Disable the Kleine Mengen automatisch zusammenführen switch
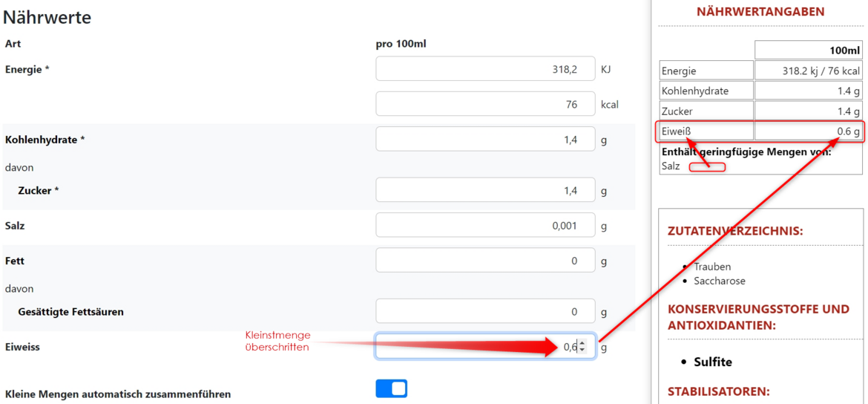The height and width of the screenshot is (404, 868). [392, 388]
